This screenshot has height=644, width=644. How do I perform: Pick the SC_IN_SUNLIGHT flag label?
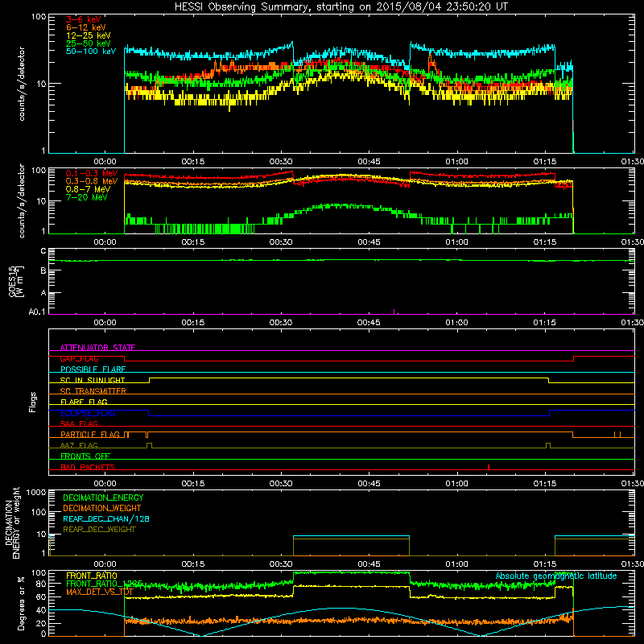tap(93, 380)
